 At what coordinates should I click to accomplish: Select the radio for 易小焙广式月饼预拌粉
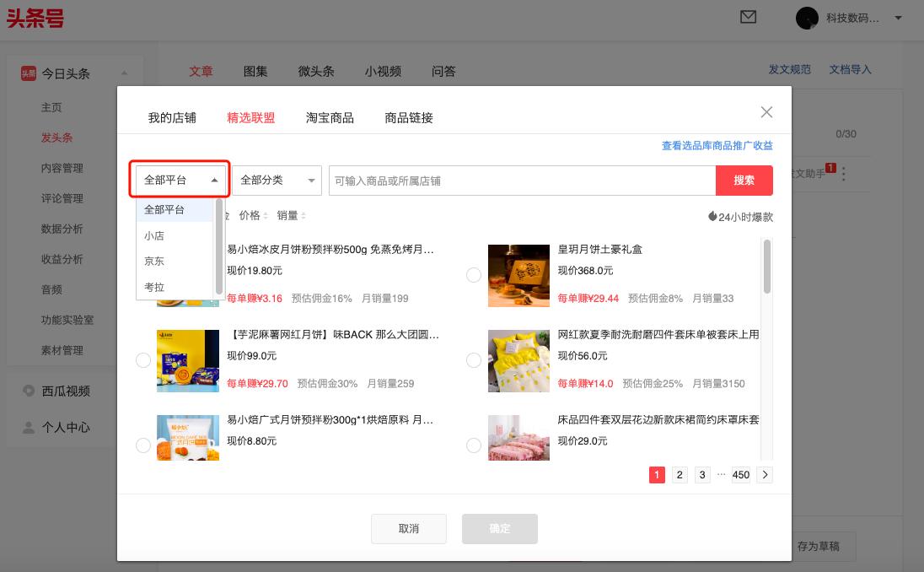(143, 445)
